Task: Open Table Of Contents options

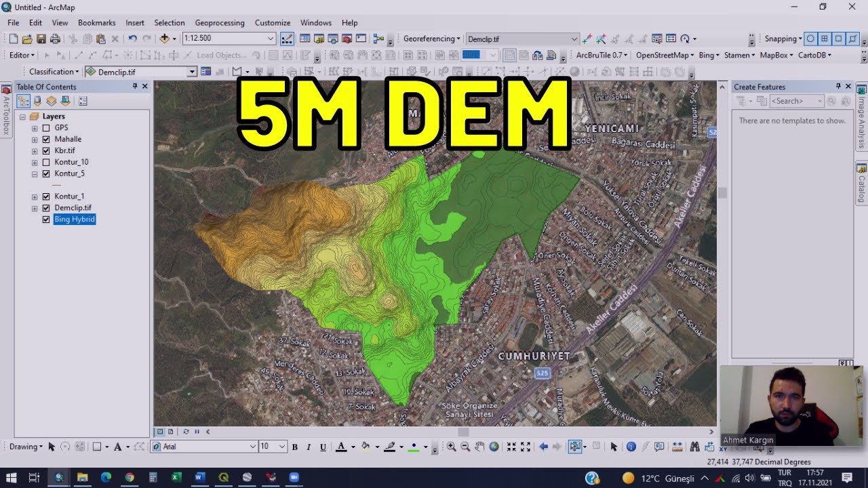Action: tap(83, 101)
